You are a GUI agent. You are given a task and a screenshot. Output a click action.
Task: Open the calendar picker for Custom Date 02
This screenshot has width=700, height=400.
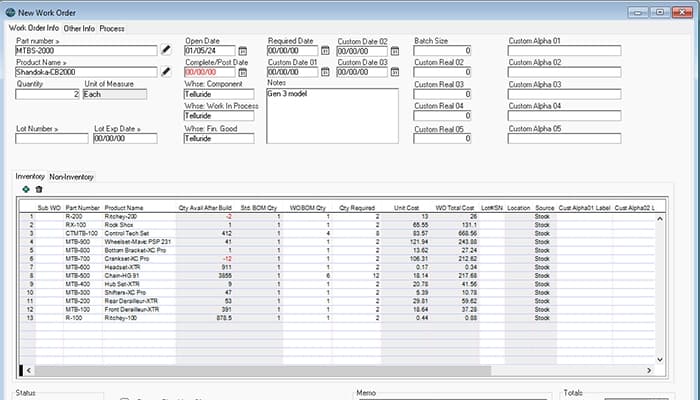pyautogui.click(x=394, y=50)
